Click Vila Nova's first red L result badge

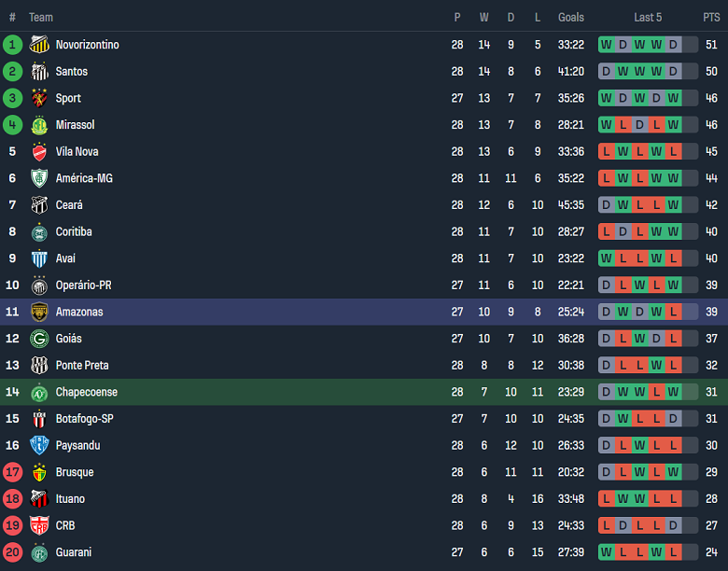607,152
